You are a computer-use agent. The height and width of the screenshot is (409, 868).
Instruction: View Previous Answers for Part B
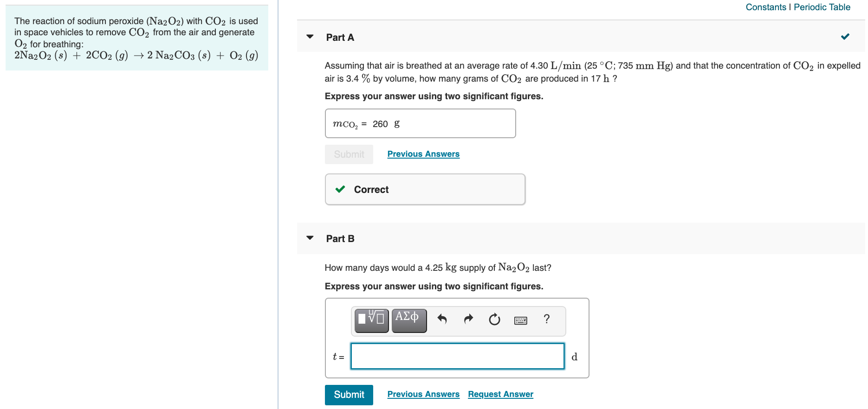point(423,394)
